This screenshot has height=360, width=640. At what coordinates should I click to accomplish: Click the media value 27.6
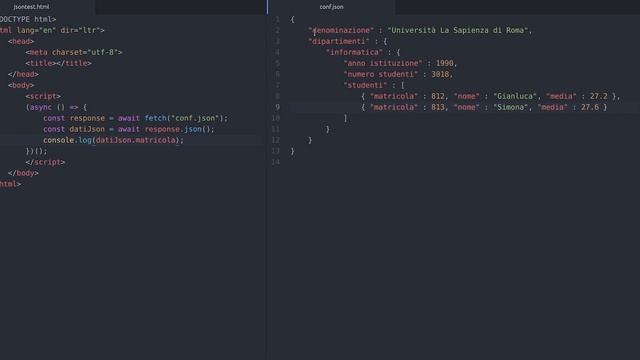coord(590,107)
